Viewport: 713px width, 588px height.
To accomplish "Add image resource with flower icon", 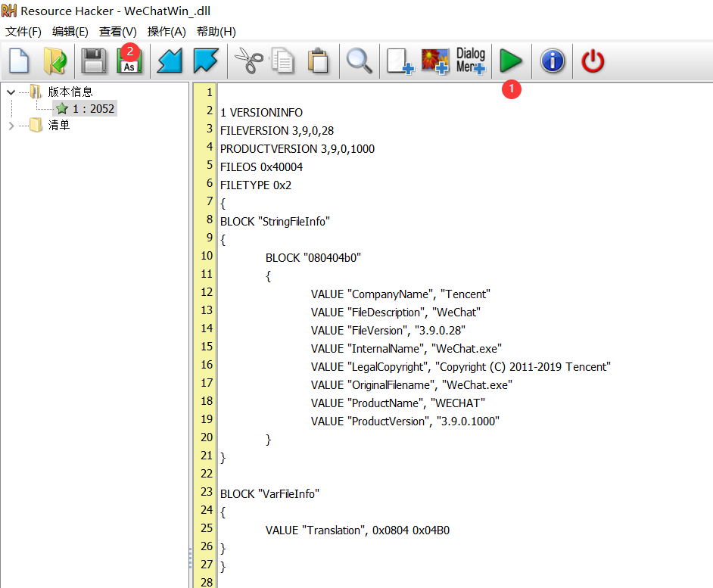I will (435, 61).
